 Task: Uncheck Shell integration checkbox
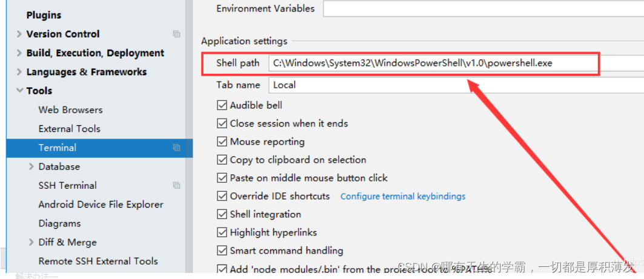pos(222,214)
